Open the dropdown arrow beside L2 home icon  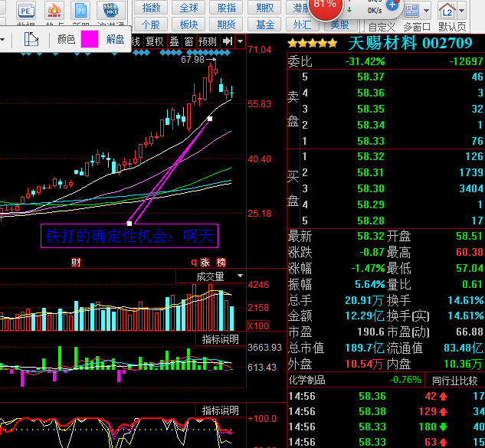pyautogui.click(x=461, y=11)
